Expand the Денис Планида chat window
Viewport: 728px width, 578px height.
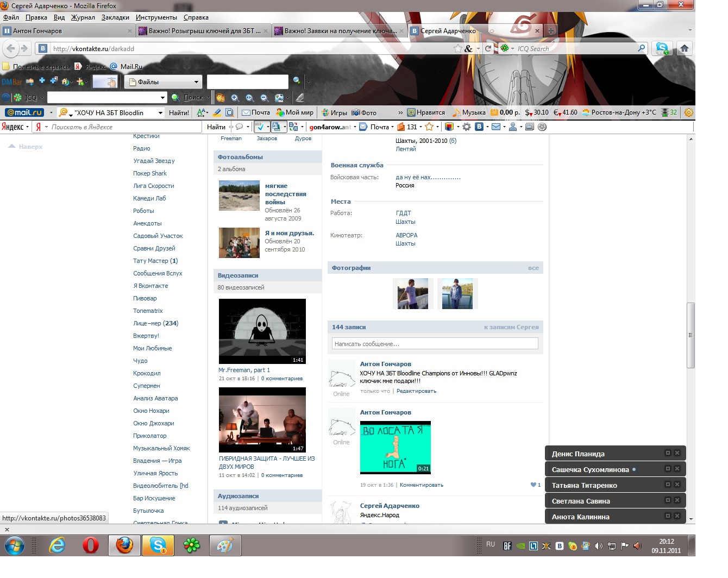(x=668, y=453)
